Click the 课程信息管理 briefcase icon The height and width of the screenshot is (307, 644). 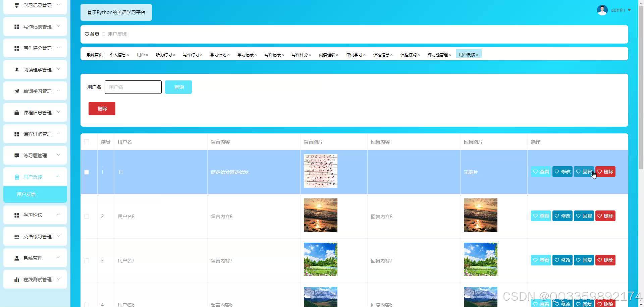[x=17, y=113]
